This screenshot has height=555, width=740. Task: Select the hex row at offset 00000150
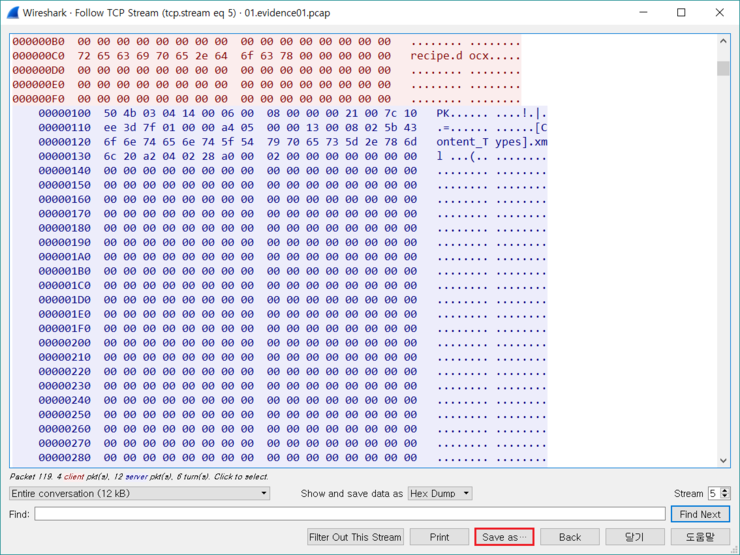(293, 185)
